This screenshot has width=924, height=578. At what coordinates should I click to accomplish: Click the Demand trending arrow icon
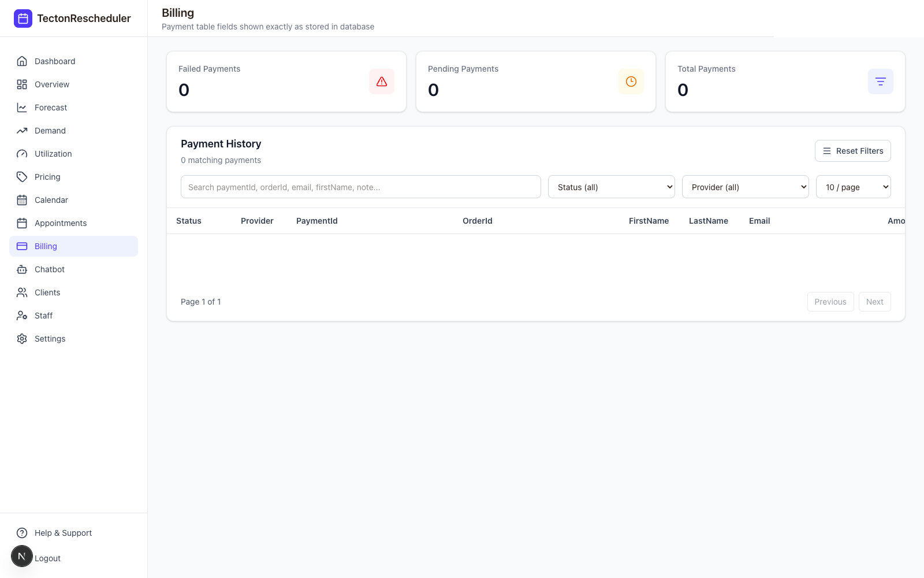[x=22, y=131]
